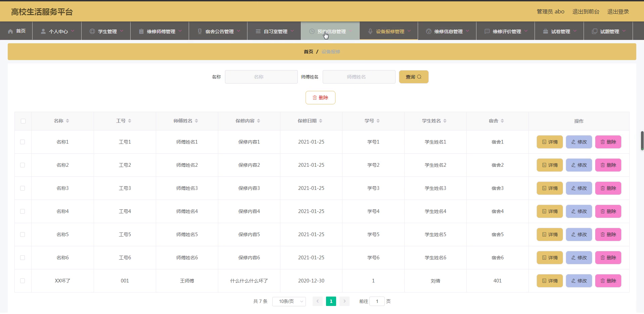Screen dimensions: 644x314
Task: Open the 首页 menu item
Action: (x=16, y=31)
